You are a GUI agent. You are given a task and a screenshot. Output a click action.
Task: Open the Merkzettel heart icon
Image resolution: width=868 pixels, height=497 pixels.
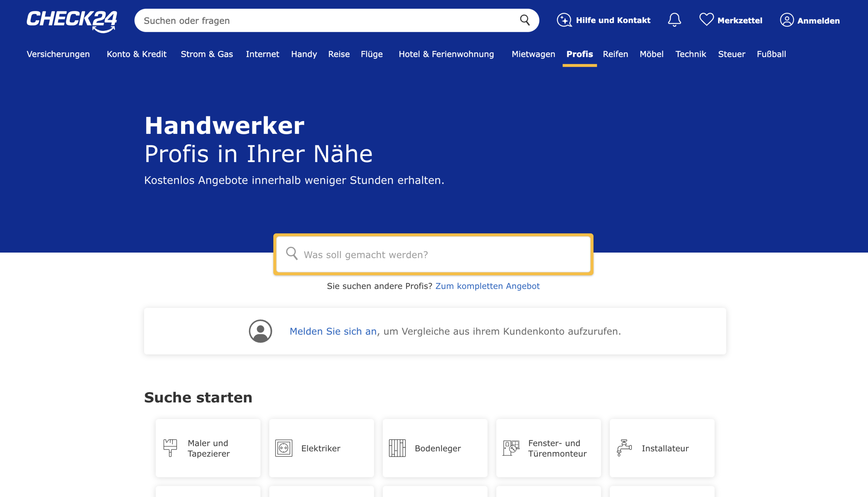pos(706,20)
